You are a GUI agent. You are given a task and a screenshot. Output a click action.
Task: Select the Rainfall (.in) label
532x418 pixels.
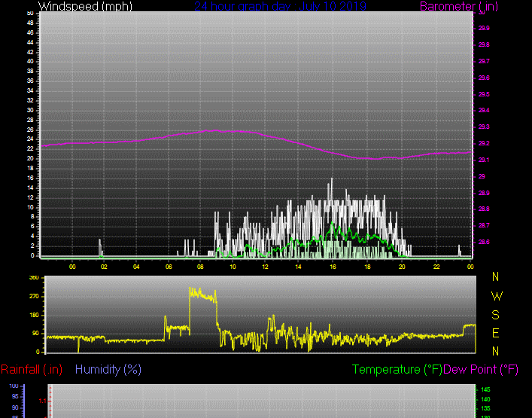point(32,369)
